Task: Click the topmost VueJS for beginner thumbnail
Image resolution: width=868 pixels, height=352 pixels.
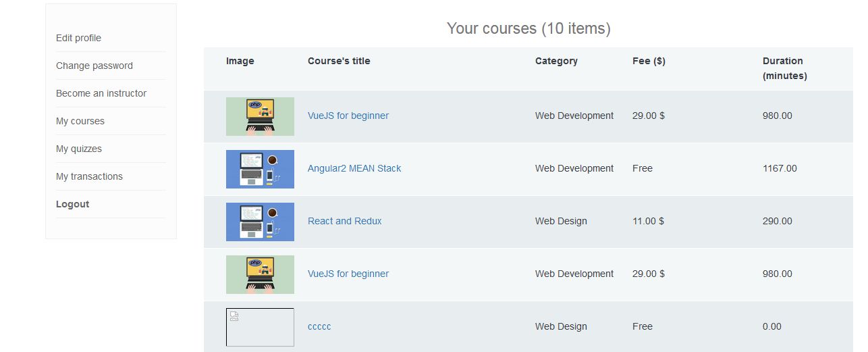Action: pyautogui.click(x=260, y=116)
